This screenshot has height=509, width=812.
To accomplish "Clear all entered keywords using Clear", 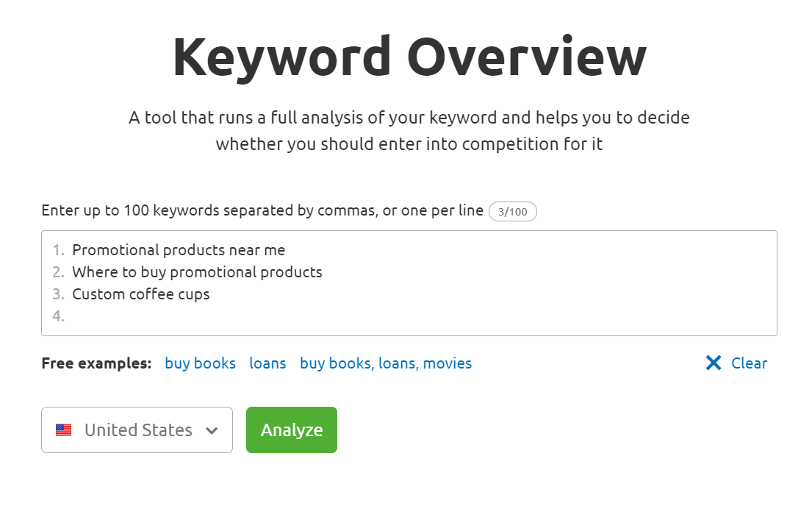I will point(749,363).
